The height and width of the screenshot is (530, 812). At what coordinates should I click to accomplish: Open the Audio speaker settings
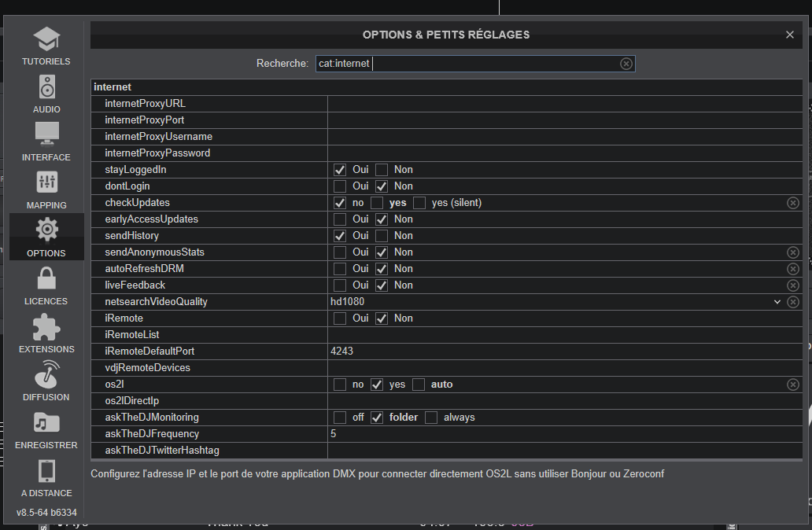(46, 94)
